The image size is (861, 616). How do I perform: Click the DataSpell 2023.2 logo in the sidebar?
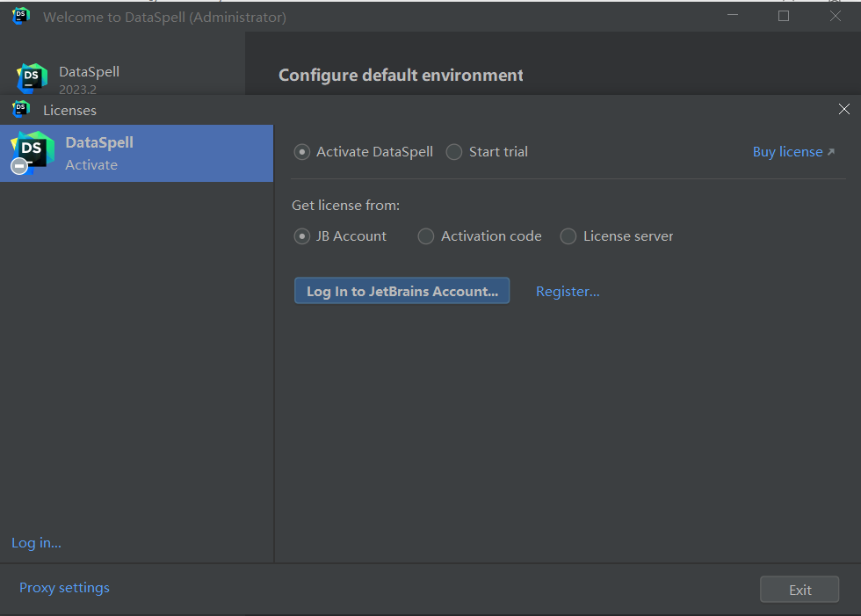click(x=32, y=78)
